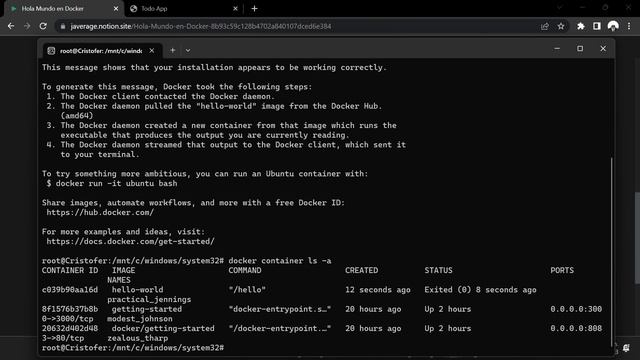This screenshot has width=640, height=360.
Task: Click the PORTS column header
Action: click(562, 271)
